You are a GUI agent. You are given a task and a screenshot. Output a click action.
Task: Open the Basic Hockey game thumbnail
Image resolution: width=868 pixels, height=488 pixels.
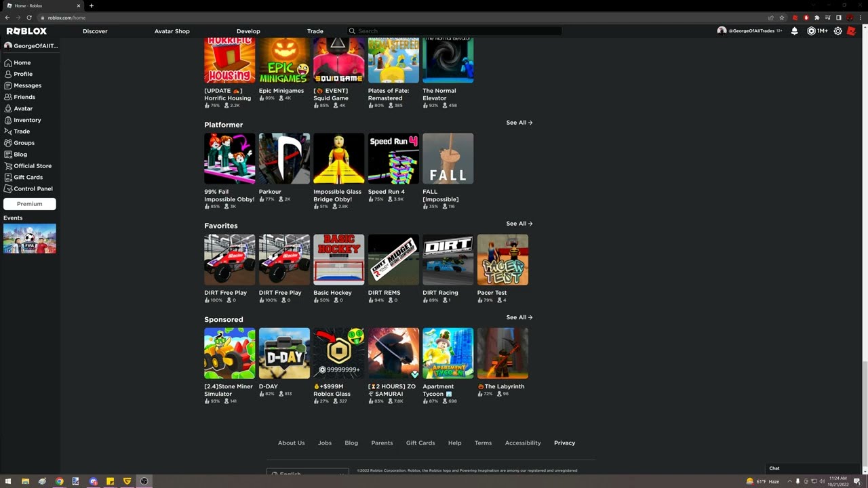point(339,260)
